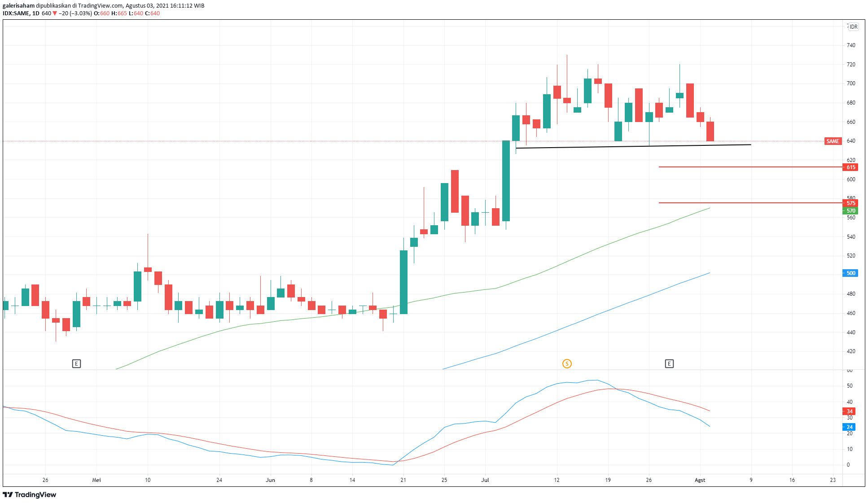Click the split S marker in July

click(x=567, y=363)
